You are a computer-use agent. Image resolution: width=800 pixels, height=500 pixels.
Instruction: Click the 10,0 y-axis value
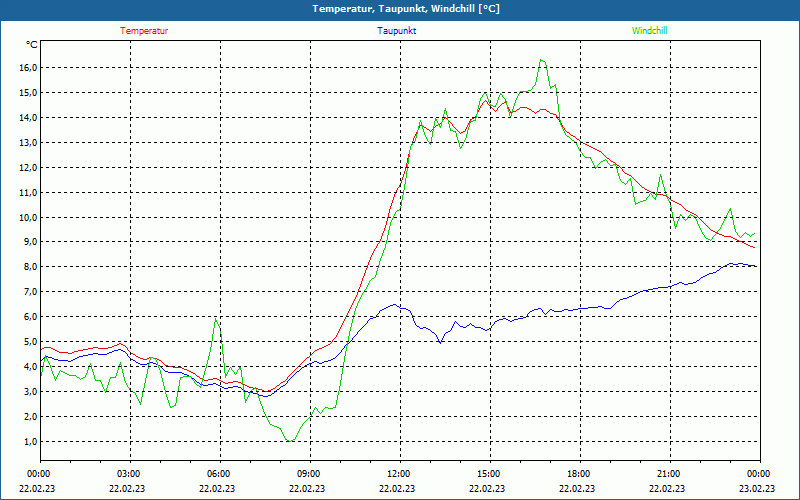coord(29,217)
